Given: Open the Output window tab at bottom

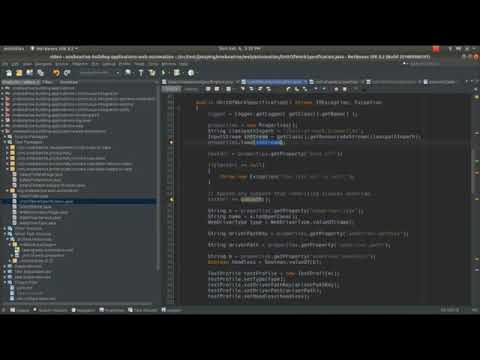Looking at the screenshot, I should (20, 310).
